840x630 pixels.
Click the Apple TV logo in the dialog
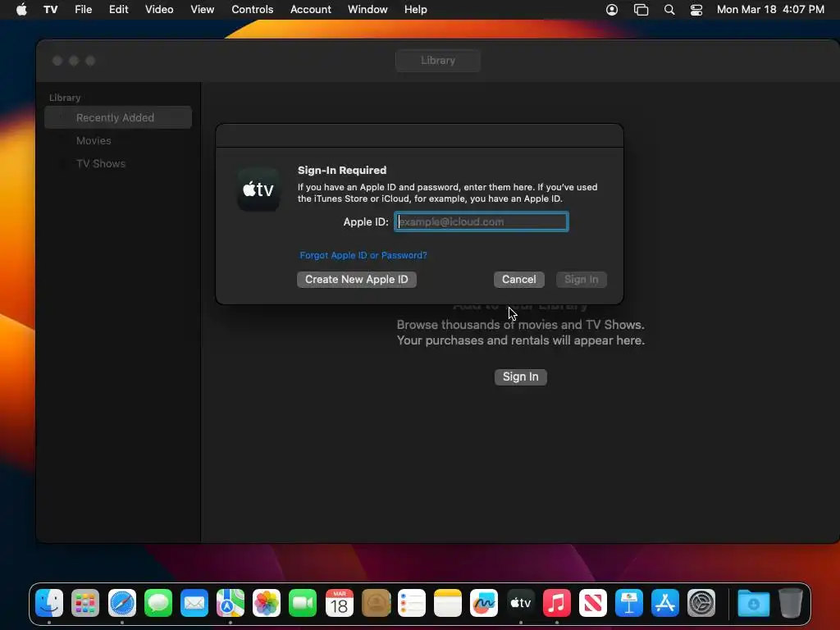coord(258,189)
